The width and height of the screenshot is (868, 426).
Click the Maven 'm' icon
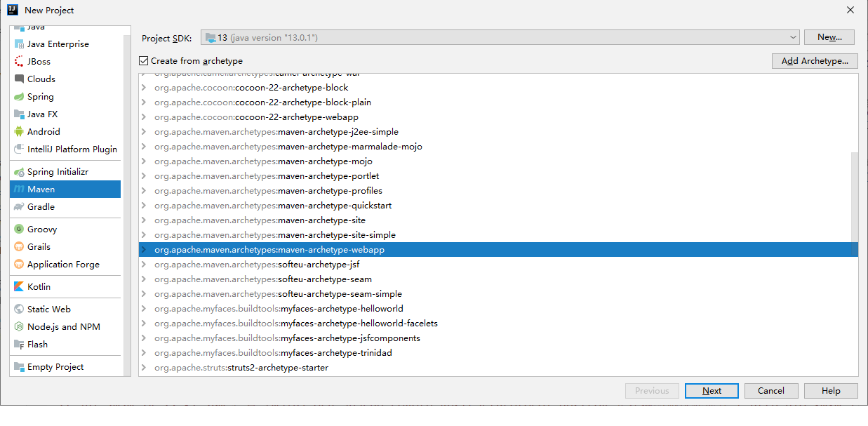tap(19, 189)
